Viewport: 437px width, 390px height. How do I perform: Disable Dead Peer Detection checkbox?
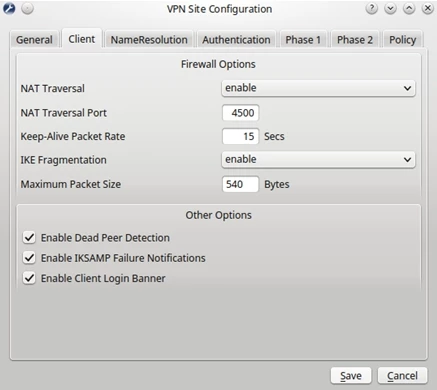(29, 238)
